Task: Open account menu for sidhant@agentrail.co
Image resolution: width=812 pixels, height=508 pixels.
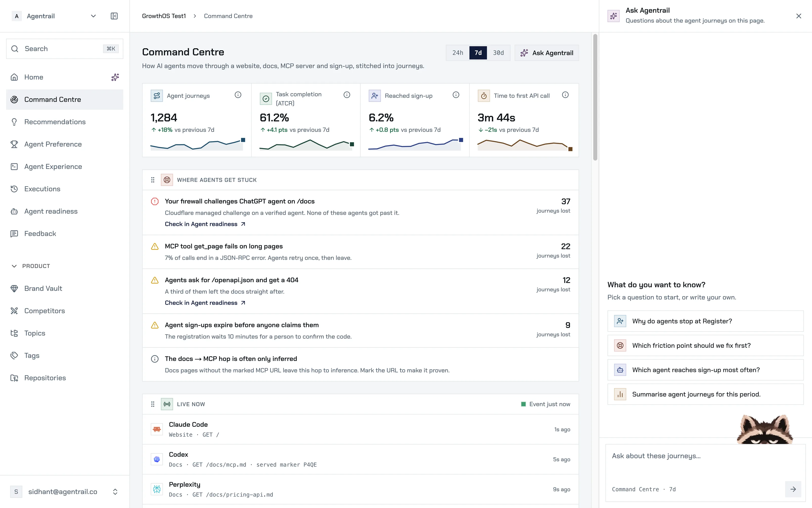Action: point(64,492)
